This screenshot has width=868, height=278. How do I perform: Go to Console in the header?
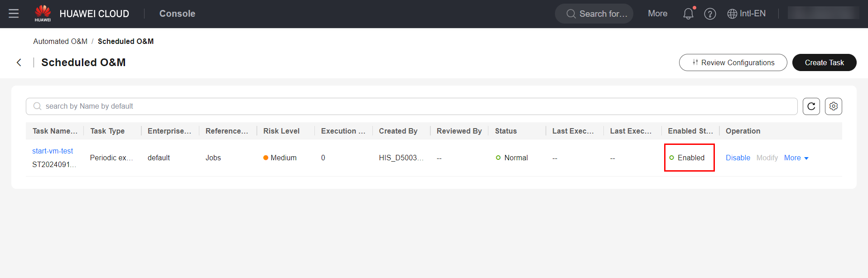click(177, 14)
